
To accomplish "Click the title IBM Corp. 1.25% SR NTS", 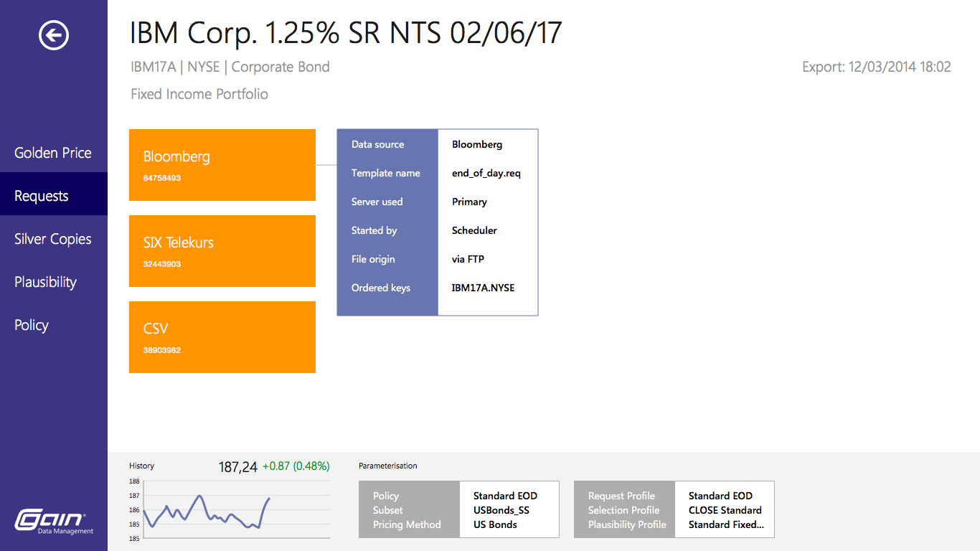I will [346, 33].
